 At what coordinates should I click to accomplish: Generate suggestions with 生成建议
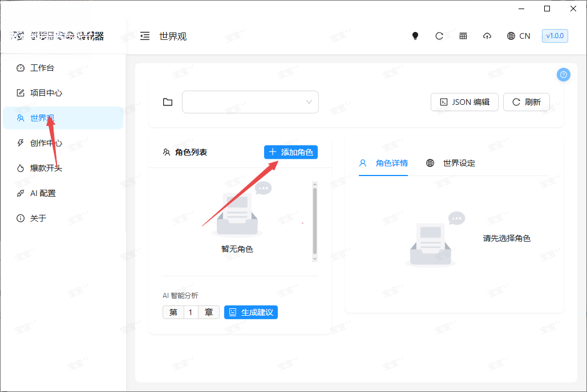click(251, 312)
